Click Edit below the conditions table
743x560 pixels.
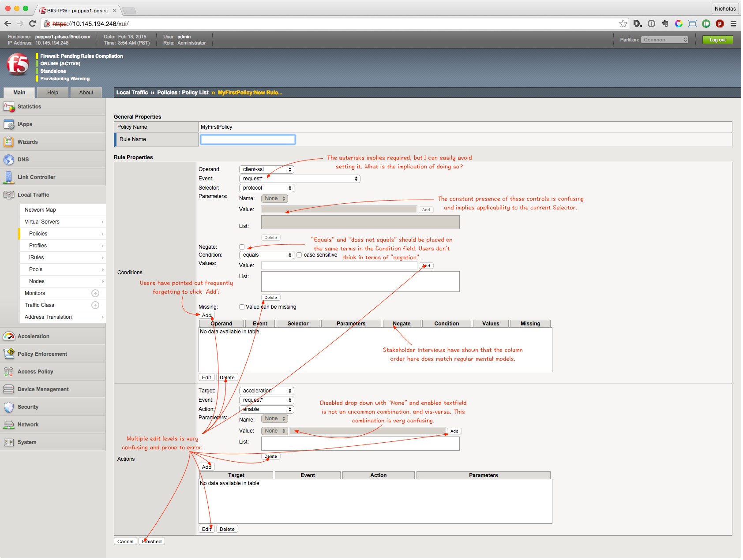(206, 377)
